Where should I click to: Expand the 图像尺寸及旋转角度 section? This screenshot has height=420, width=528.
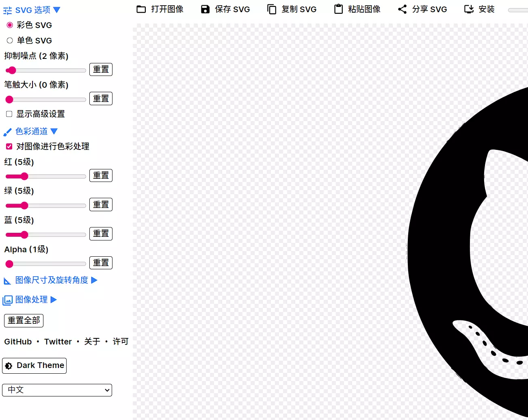point(51,280)
